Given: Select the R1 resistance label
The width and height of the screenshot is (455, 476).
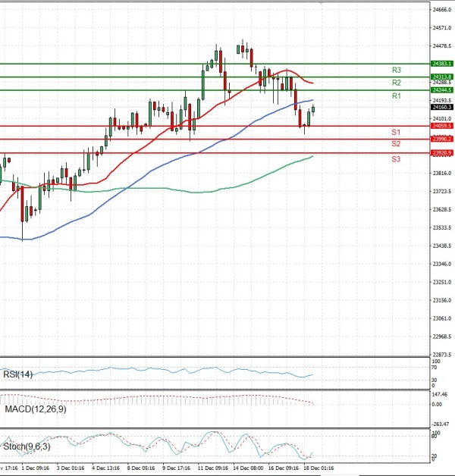Looking at the screenshot, I should coord(396,96).
